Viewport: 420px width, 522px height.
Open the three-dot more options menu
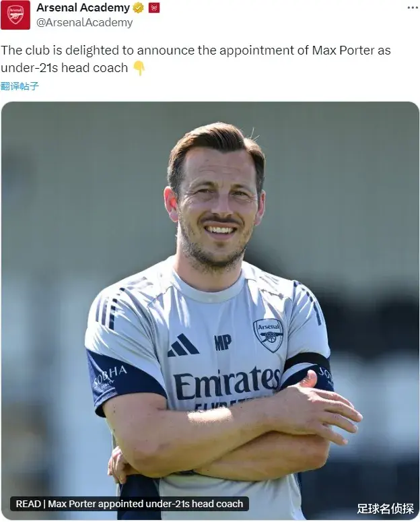point(413,7)
